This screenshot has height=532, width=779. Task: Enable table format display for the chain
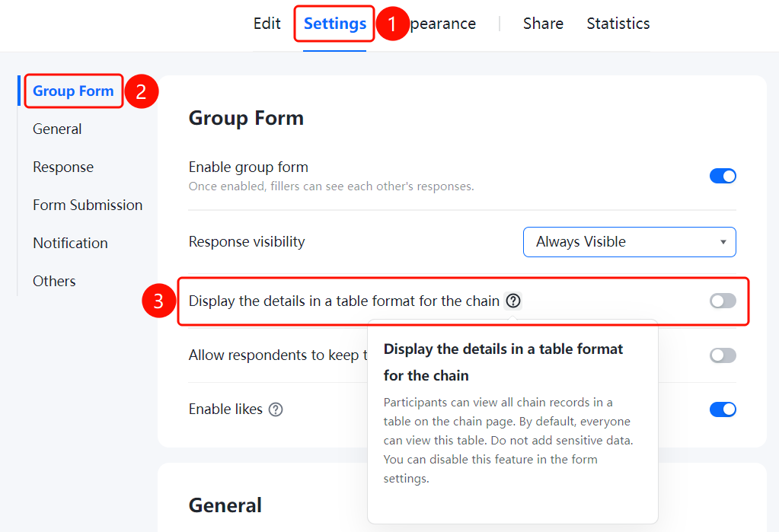pos(723,301)
